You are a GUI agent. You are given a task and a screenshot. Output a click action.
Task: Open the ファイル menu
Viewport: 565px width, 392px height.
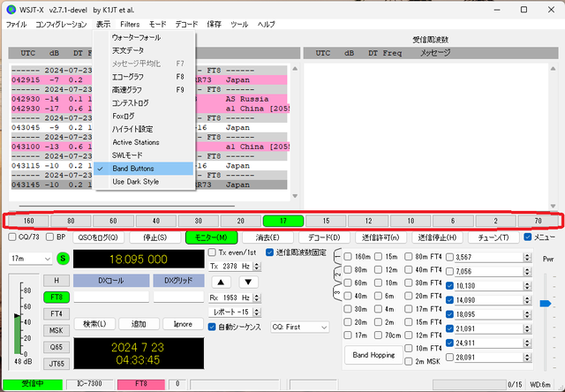[x=17, y=25]
